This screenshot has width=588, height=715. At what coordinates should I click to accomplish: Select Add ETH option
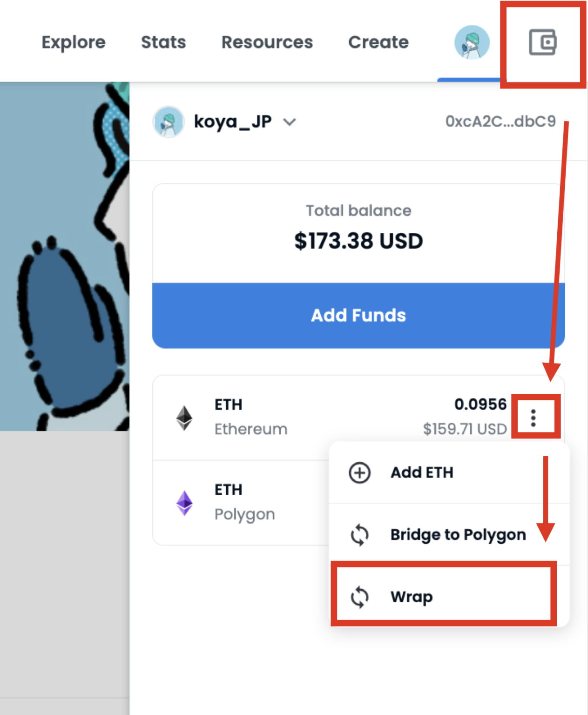click(x=422, y=472)
